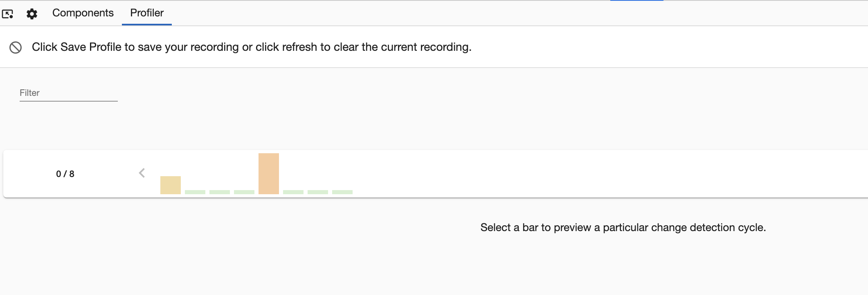Select the tall orange change detection bar
The image size is (868, 295).
pyautogui.click(x=268, y=172)
